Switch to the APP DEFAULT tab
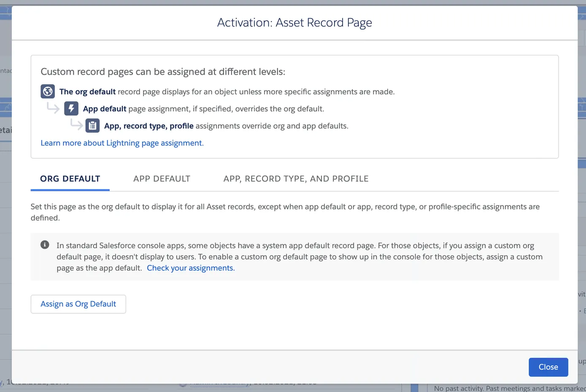The height and width of the screenshot is (392, 586). pyautogui.click(x=162, y=178)
